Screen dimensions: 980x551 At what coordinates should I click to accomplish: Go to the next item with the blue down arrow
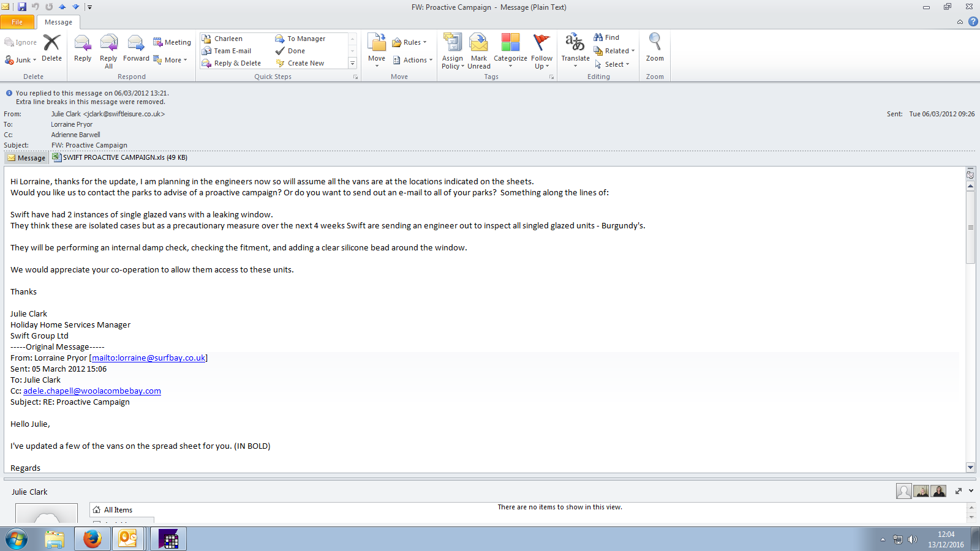[x=76, y=7]
